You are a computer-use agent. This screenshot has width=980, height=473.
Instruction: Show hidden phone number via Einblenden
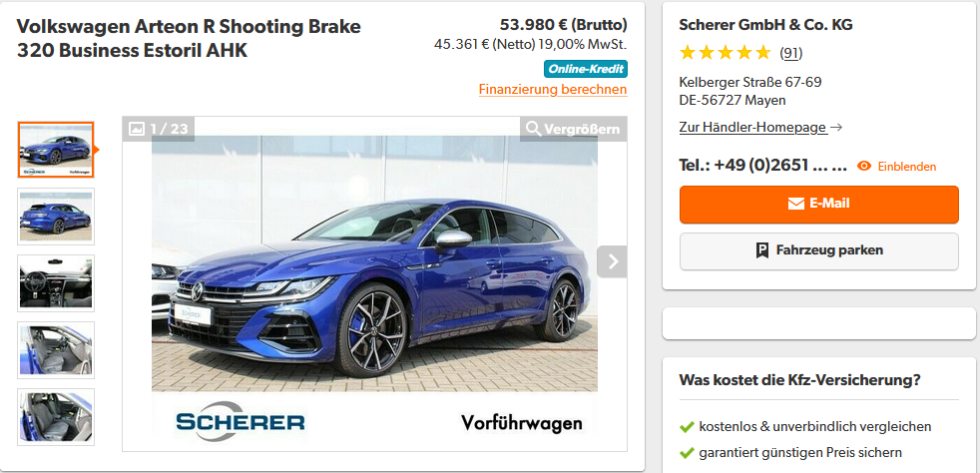click(907, 167)
